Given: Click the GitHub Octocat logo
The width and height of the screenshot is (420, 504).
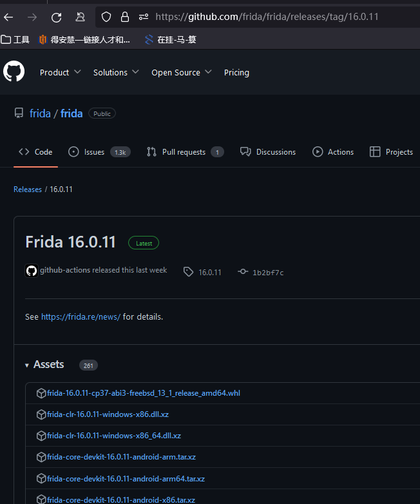Looking at the screenshot, I should 14,72.
